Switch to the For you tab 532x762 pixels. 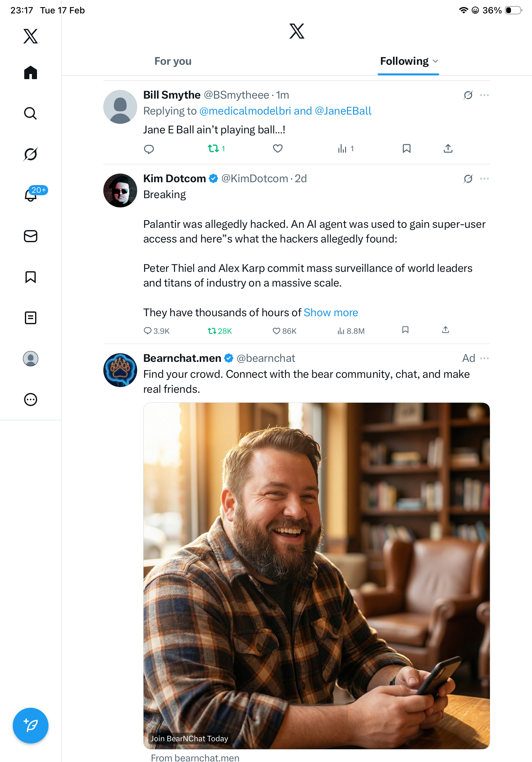[173, 61]
